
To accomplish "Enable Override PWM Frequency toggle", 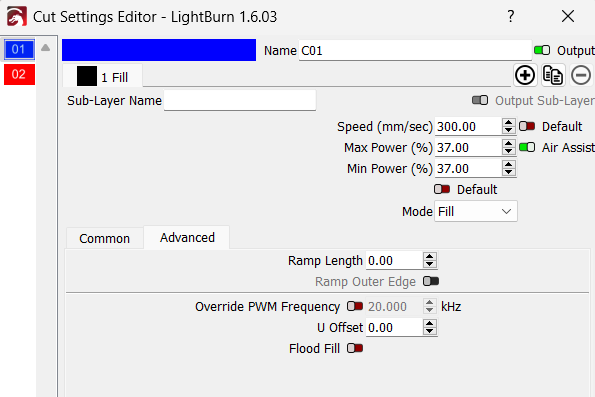I will pos(355,306).
